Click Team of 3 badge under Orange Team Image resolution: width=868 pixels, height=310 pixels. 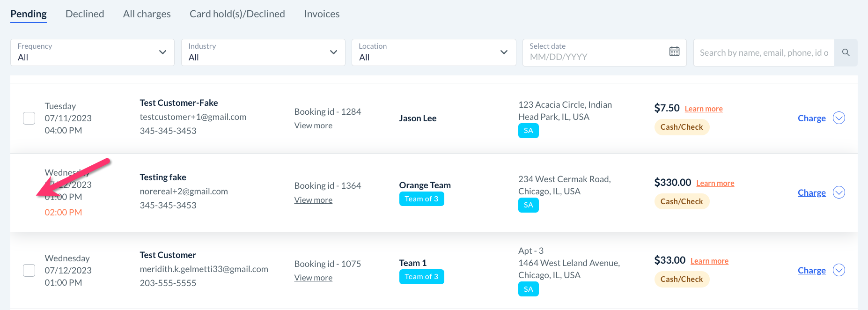point(421,199)
